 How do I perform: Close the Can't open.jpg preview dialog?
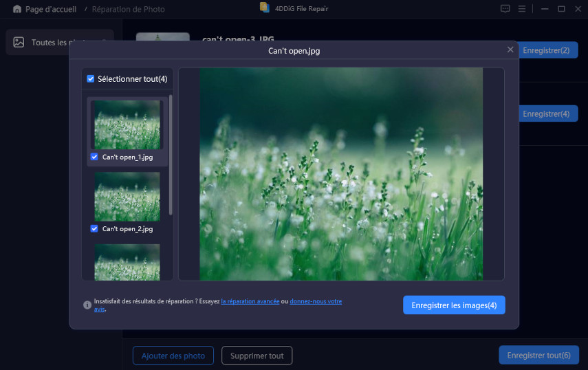click(x=510, y=50)
